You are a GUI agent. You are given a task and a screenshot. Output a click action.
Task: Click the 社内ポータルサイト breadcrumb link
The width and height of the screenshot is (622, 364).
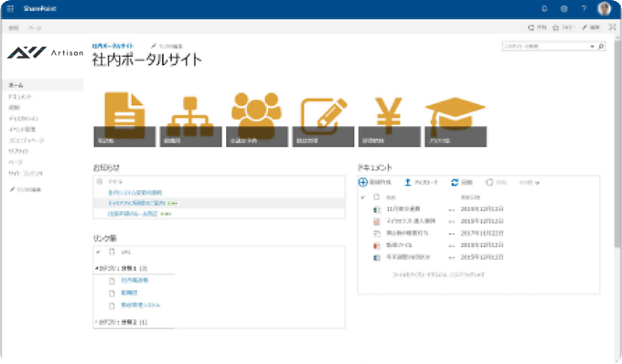tap(113, 46)
